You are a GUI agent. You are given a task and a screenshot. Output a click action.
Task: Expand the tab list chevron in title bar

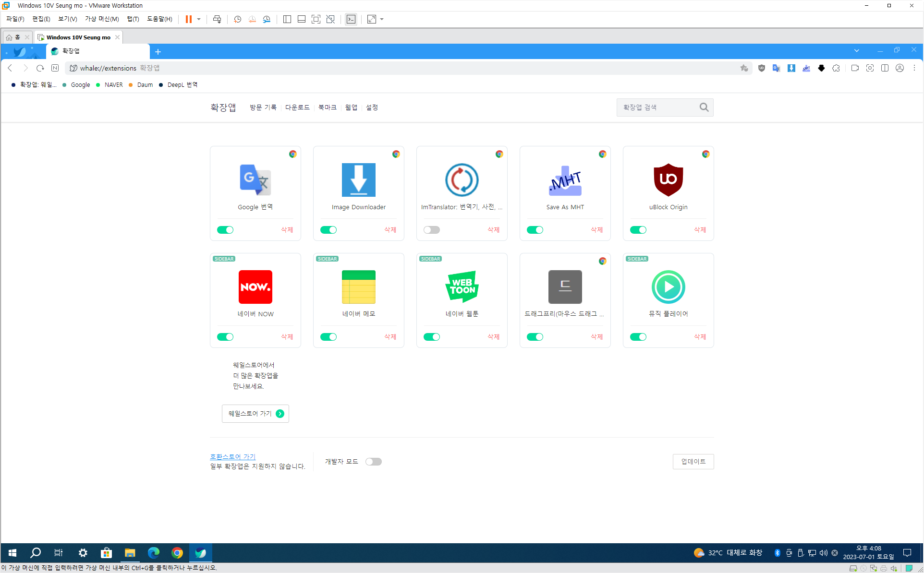click(x=856, y=50)
